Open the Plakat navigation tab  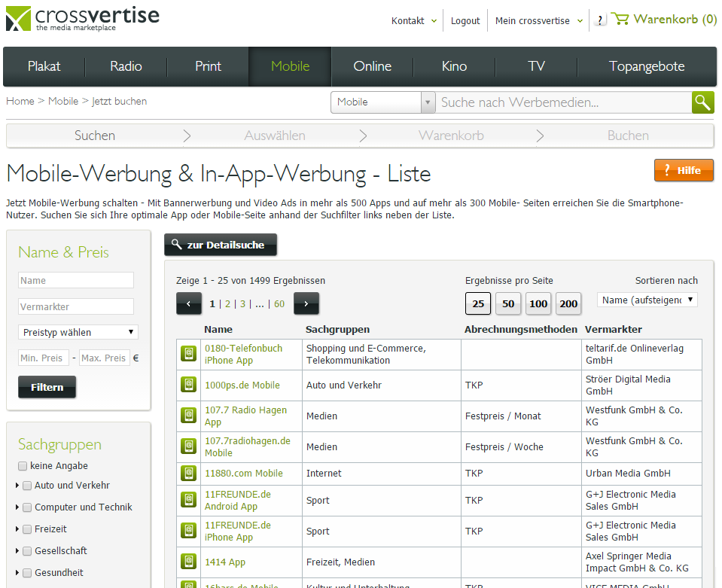coord(44,66)
